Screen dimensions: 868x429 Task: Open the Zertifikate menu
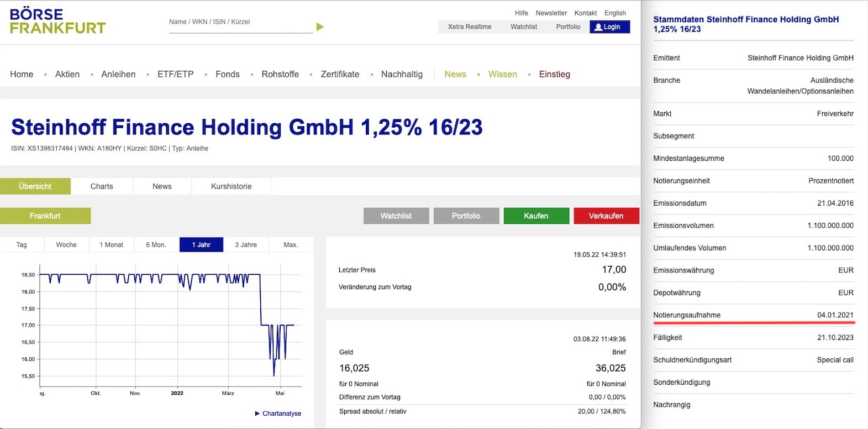(x=340, y=74)
